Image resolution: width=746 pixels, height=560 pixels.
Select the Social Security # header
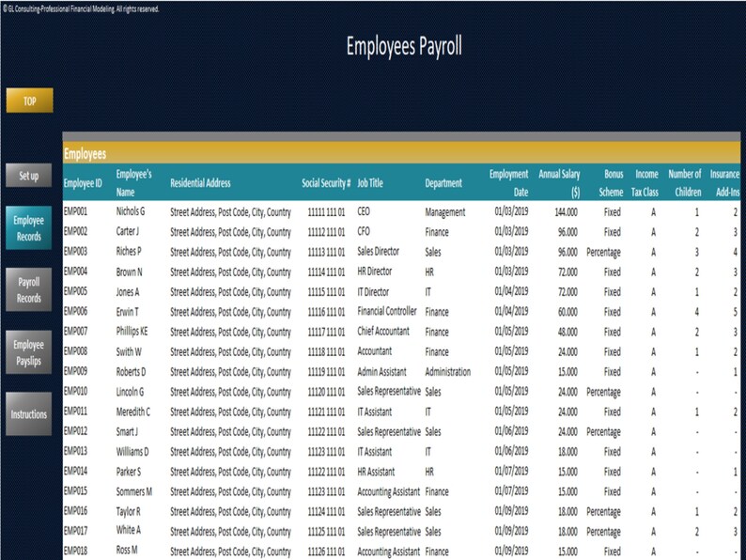click(x=326, y=183)
